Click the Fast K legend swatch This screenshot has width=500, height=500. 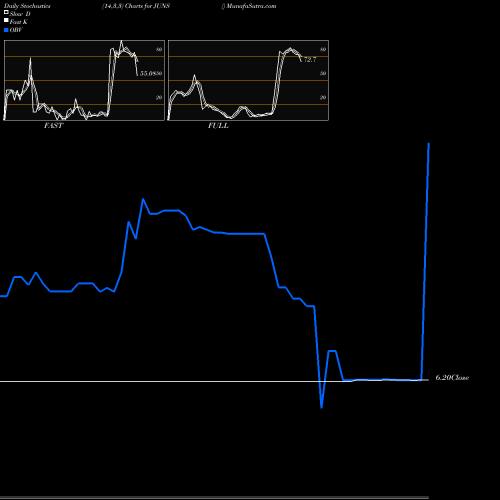pos(6,20)
